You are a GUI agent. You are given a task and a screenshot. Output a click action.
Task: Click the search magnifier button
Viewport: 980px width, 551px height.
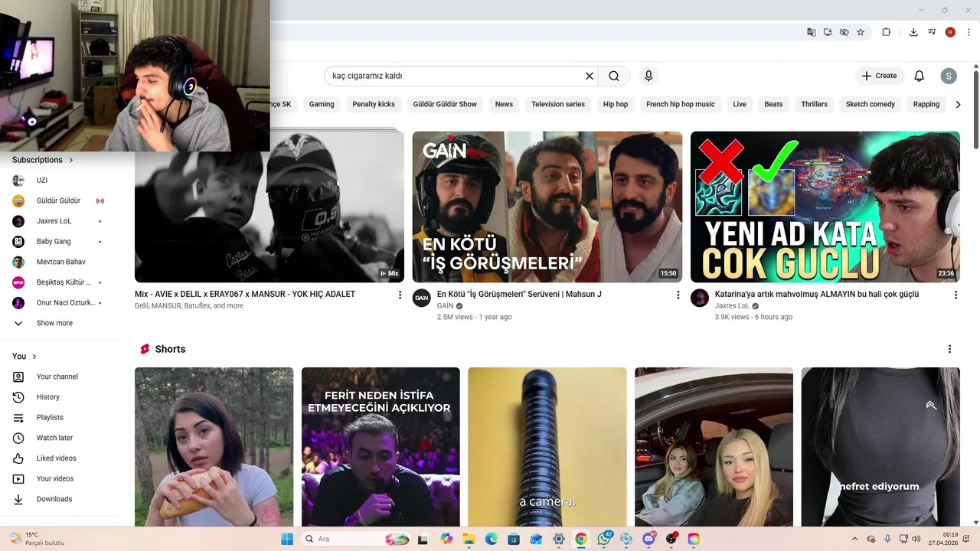tap(614, 76)
